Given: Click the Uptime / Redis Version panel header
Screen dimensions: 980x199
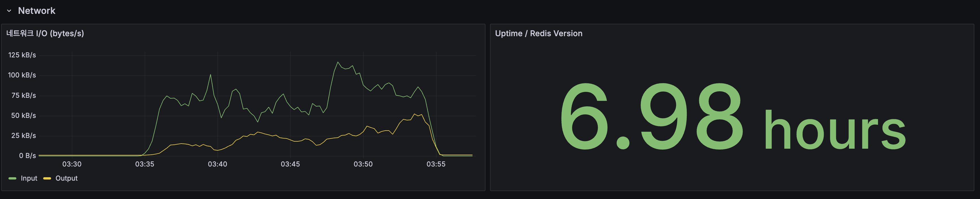Looking at the screenshot, I should [539, 33].
